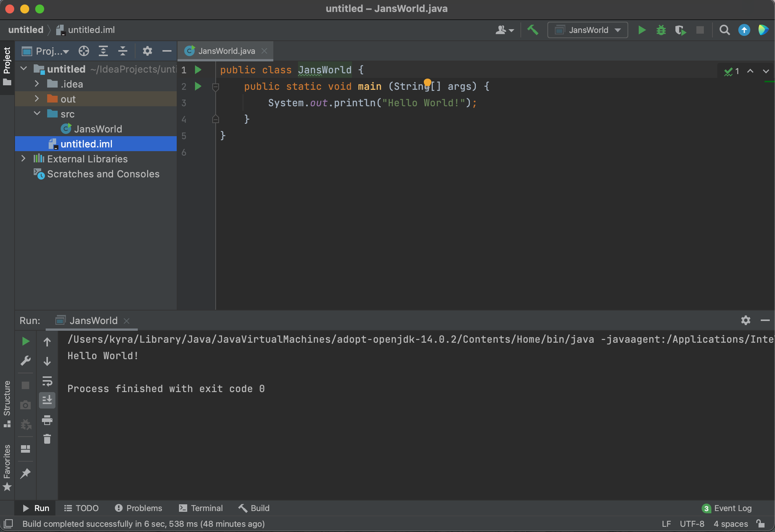775x532 pixels.
Task: Click the Restore Layout icon in Run panel
Action: tap(25, 449)
